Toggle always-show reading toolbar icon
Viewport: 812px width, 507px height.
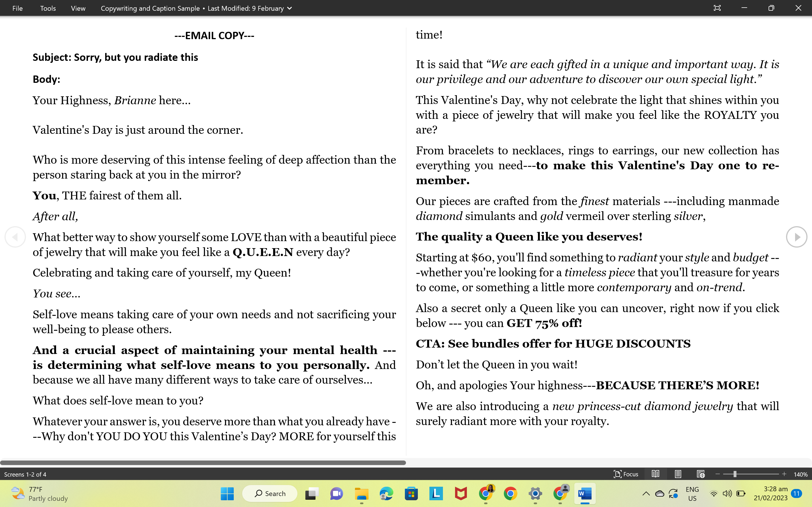[x=717, y=8]
